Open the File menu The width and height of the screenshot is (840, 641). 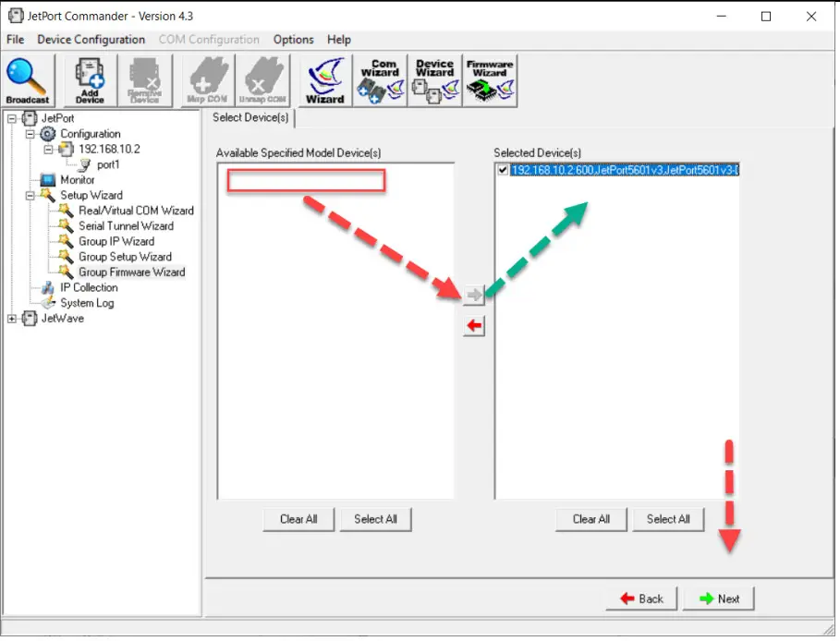[x=15, y=40]
